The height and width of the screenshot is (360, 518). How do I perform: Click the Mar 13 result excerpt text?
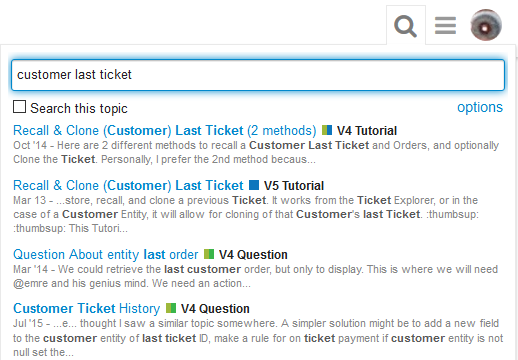point(246,214)
